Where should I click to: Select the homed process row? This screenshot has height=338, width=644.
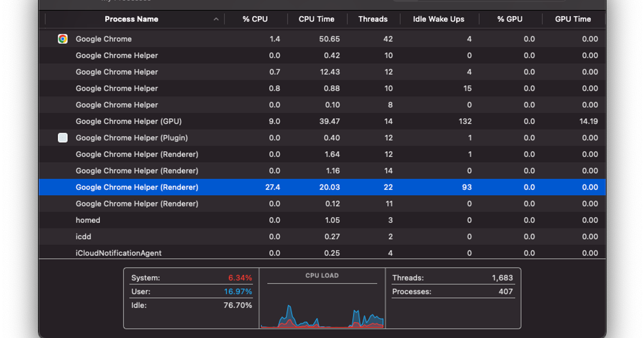pos(161,220)
